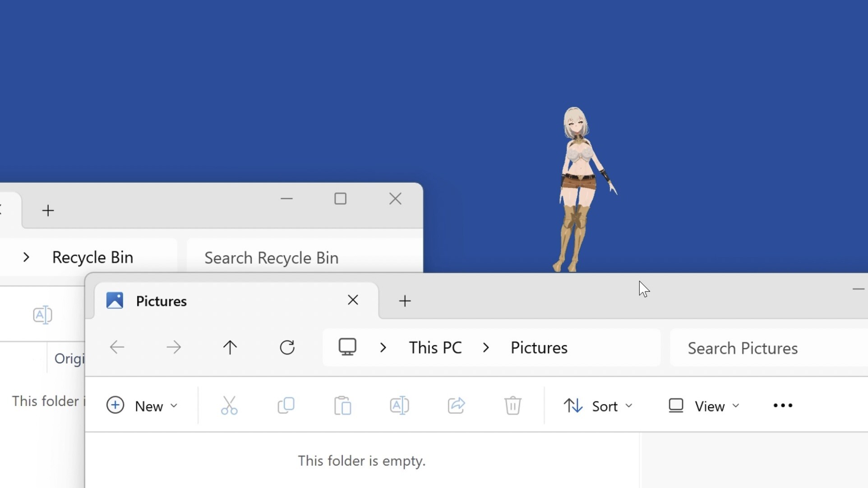868x488 pixels.
Task: Switch to the Pictures tab
Action: (x=162, y=301)
